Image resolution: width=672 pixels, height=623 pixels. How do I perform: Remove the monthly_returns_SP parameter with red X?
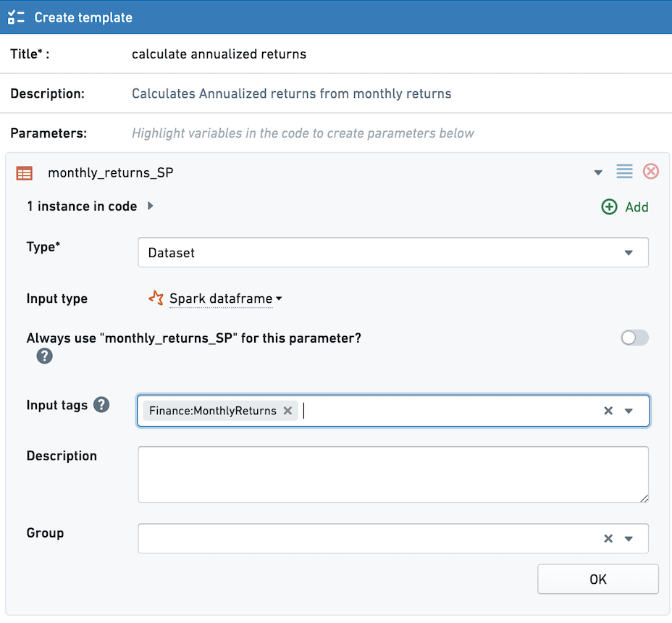coord(650,172)
